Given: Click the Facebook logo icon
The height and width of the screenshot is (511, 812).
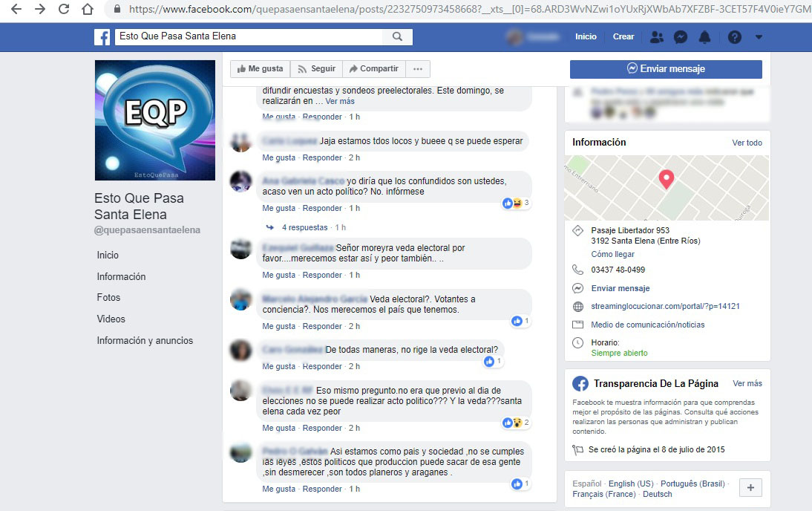Looking at the screenshot, I should click(102, 37).
